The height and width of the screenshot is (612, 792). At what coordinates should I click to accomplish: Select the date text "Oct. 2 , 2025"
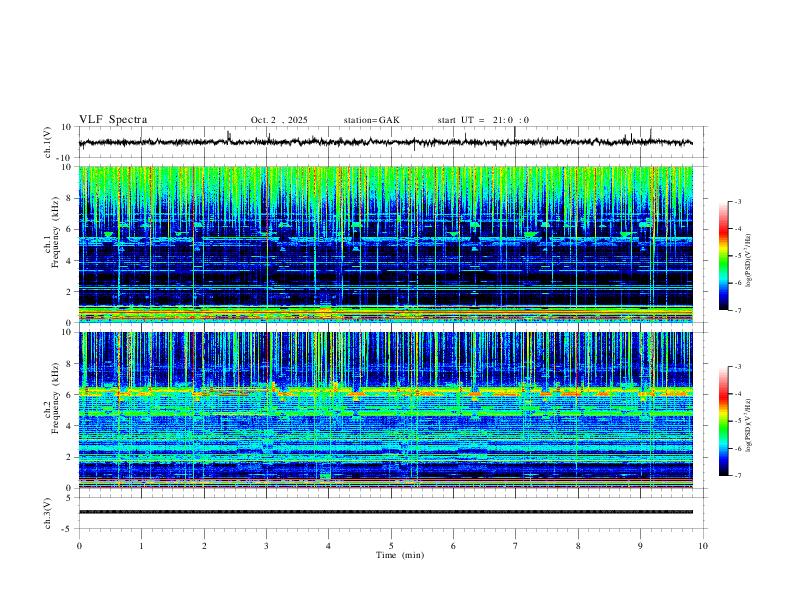(x=279, y=120)
